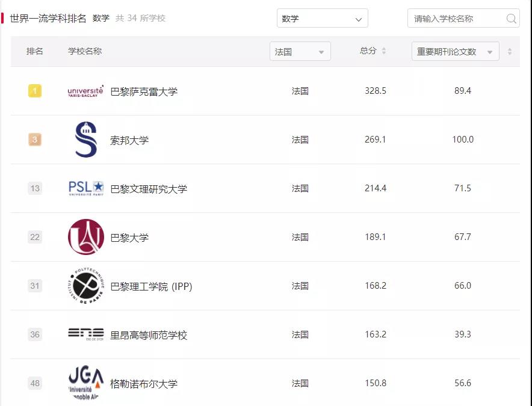This screenshot has width=532, height=406.
Task: Sort by indicator column arrows
Action: coord(509,52)
